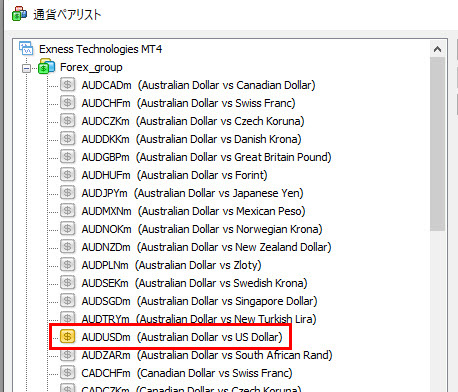Click the AUDNOKm symbol icon
This screenshot has height=392, width=458.
[67, 229]
